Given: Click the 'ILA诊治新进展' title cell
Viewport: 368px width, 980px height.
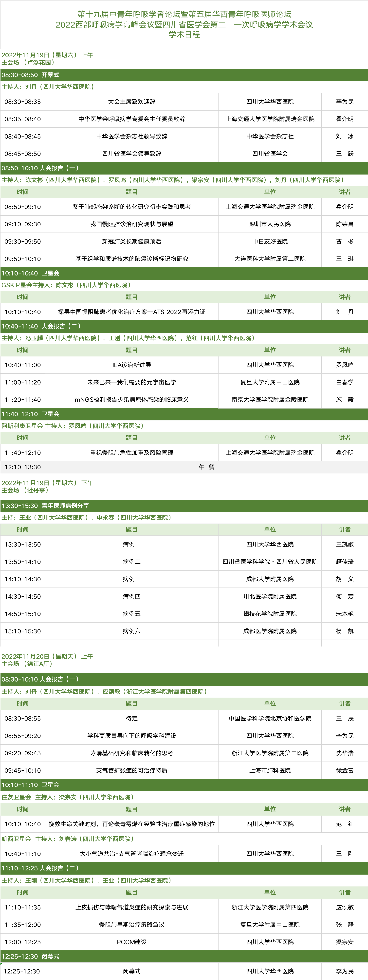Looking at the screenshot, I should (131, 365).
